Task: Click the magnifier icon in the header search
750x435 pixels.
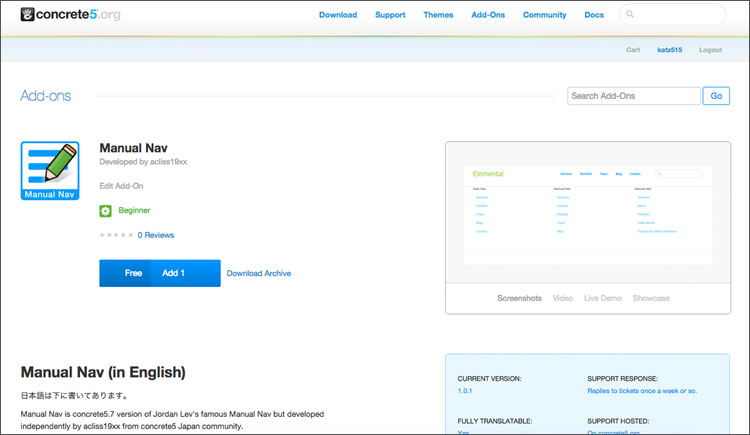Action: [x=630, y=14]
